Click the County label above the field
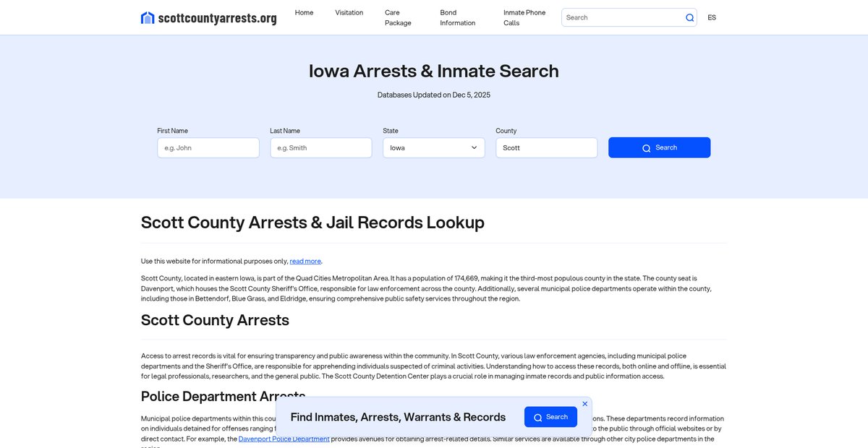Viewport: 868px width, 448px height. 506,131
